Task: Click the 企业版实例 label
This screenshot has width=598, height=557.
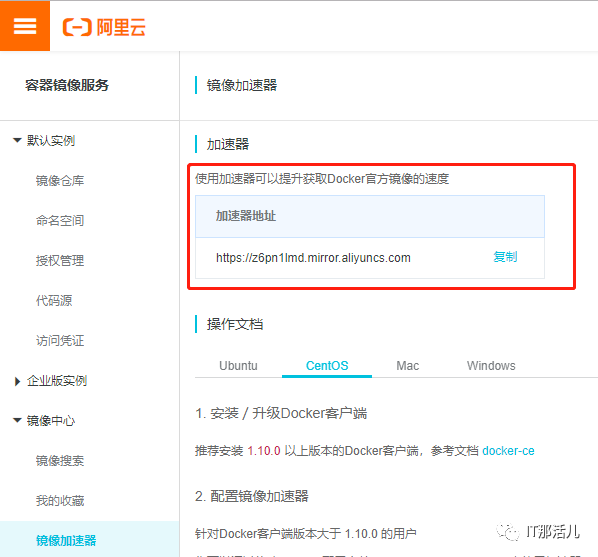Action: [57, 381]
